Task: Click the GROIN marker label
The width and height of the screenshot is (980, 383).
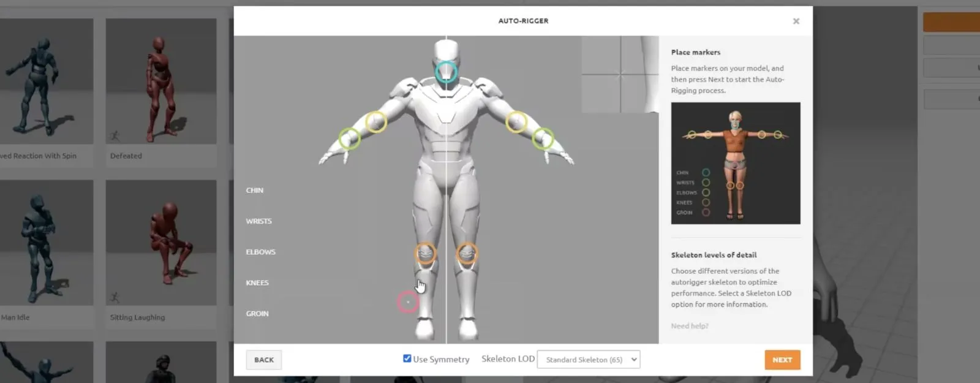Action: pyautogui.click(x=257, y=314)
